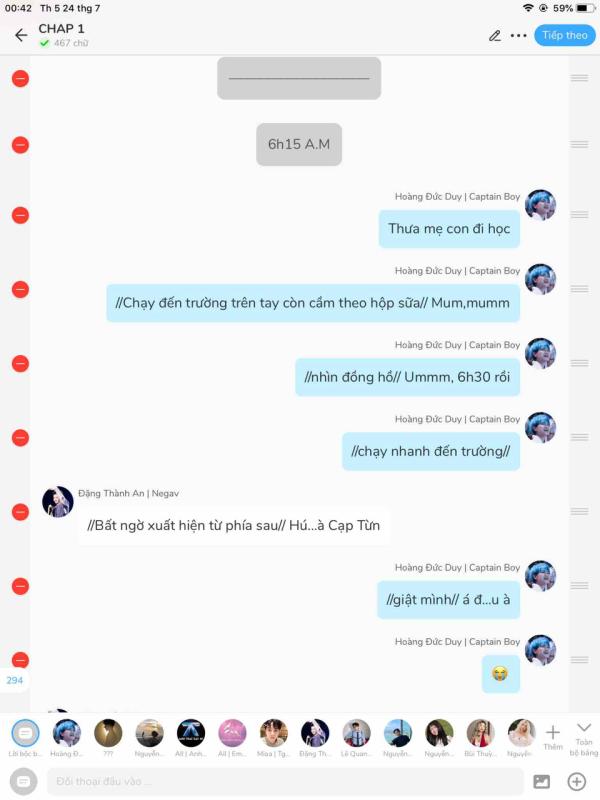Click the blue Tiếp theo button
This screenshot has height=800, width=600.
(x=565, y=35)
